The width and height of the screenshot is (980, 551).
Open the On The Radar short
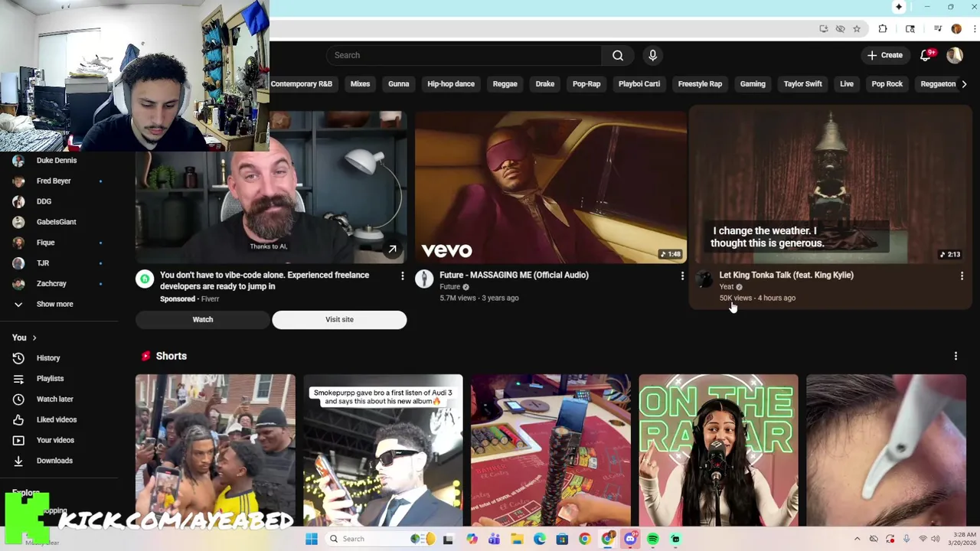tap(718, 451)
